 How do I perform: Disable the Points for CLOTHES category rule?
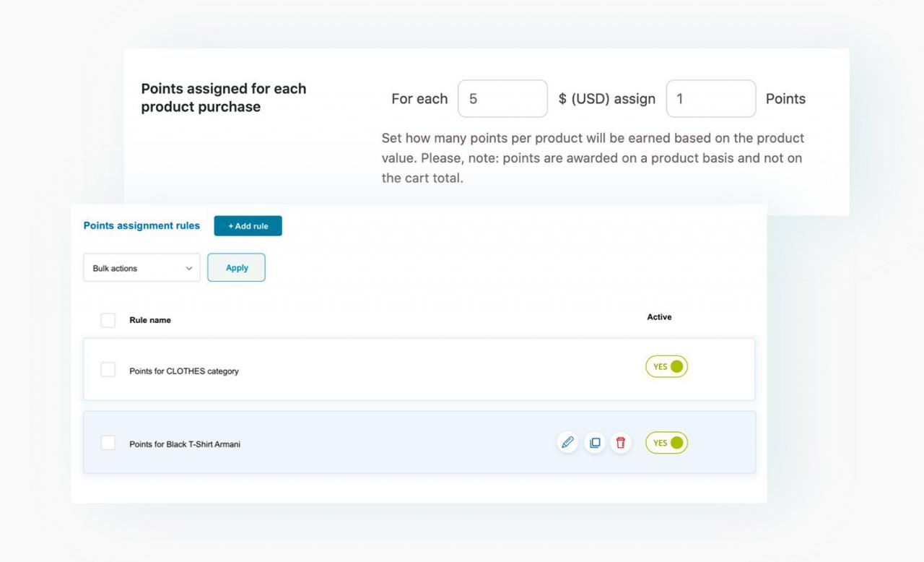pyautogui.click(x=666, y=366)
